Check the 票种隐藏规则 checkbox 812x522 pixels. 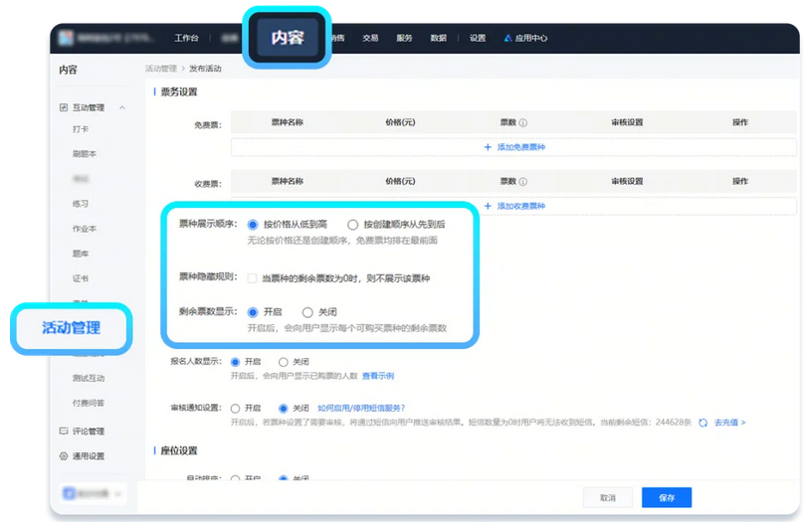click(253, 278)
